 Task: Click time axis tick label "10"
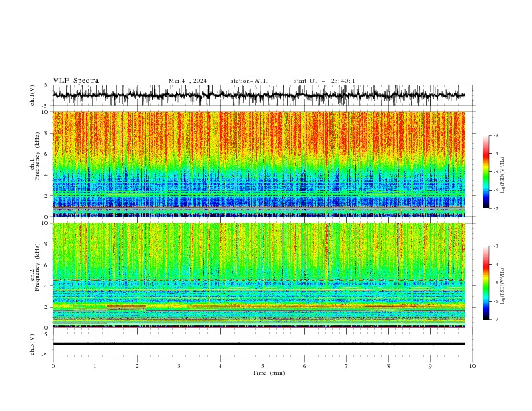[x=472, y=366]
